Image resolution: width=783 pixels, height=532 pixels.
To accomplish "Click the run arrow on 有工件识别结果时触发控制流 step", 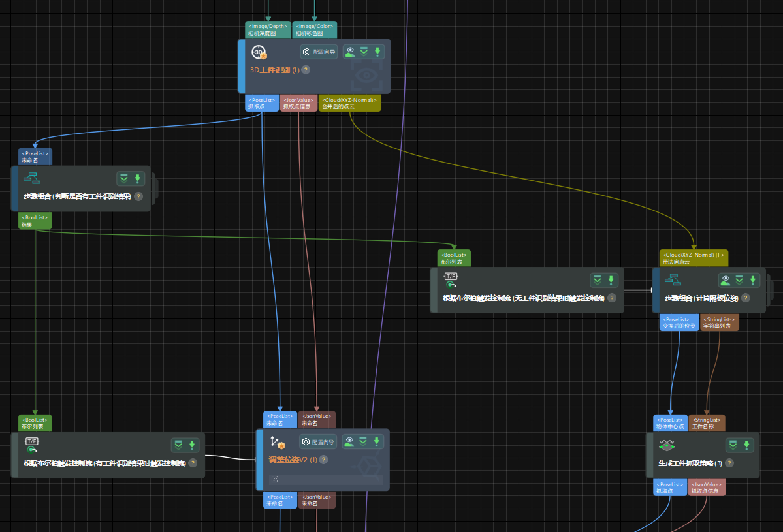I will [x=192, y=445].
